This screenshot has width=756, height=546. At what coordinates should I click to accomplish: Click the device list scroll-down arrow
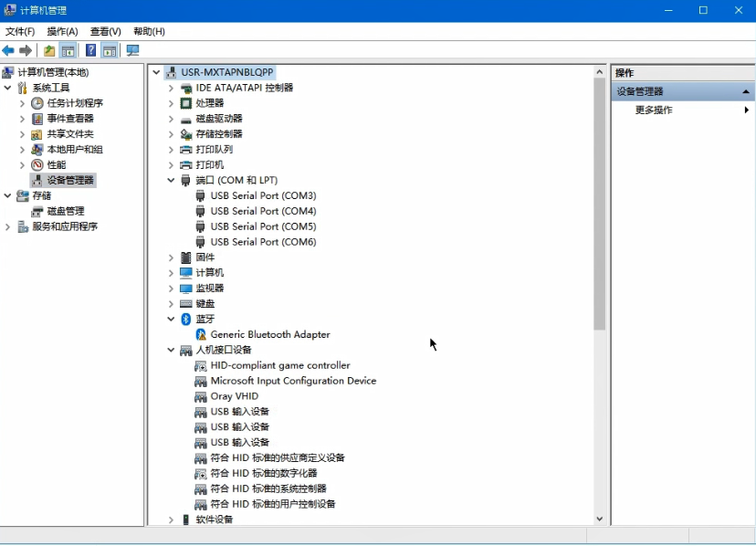pyautogui.click(x=599, y=519)
